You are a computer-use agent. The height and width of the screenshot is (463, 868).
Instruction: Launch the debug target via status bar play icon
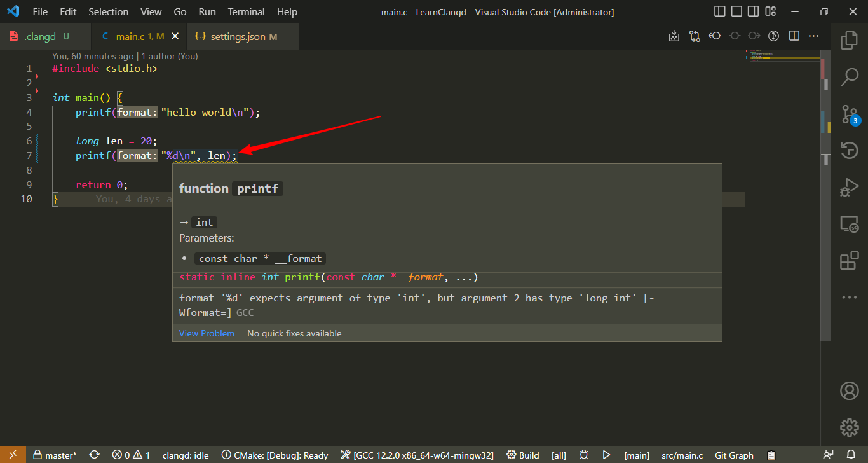click(606, 455)
